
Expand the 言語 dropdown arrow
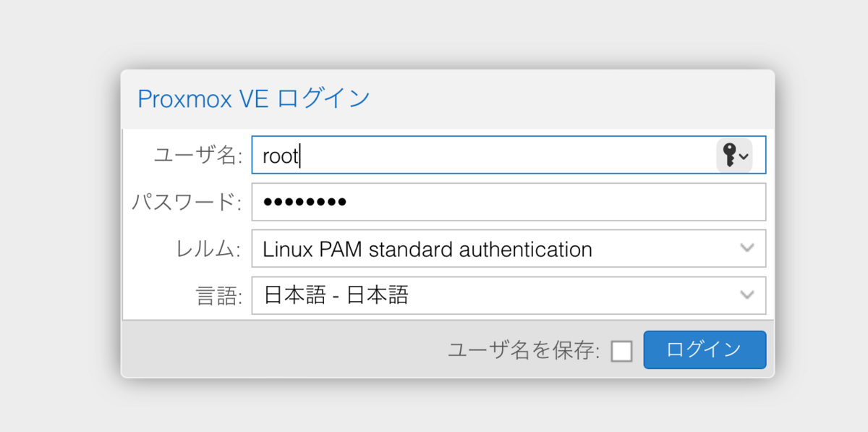pos(747,295)
